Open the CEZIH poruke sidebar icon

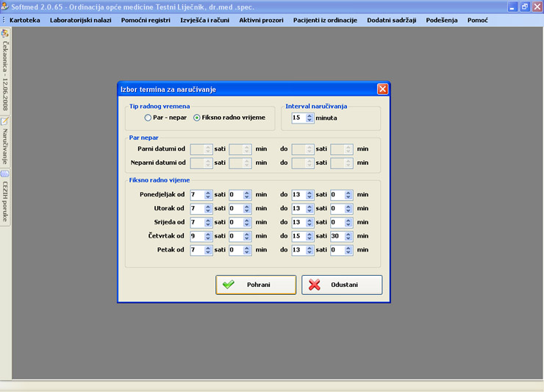pos(4,174)
